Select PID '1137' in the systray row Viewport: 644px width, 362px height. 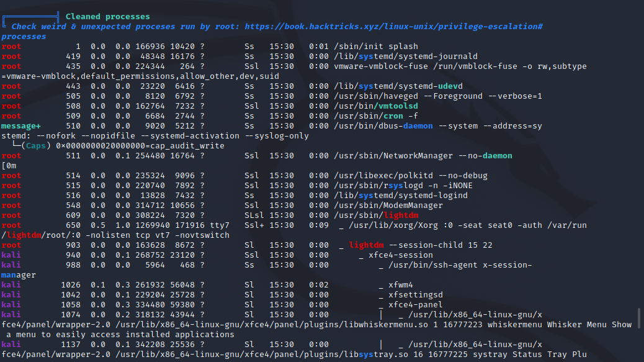(x=71, y=345)
